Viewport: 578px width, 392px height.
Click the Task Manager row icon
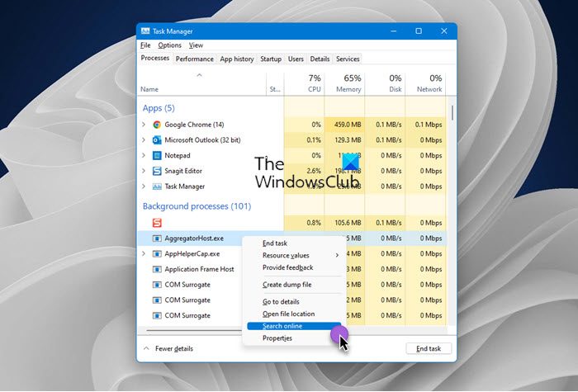tap(157, 187)
